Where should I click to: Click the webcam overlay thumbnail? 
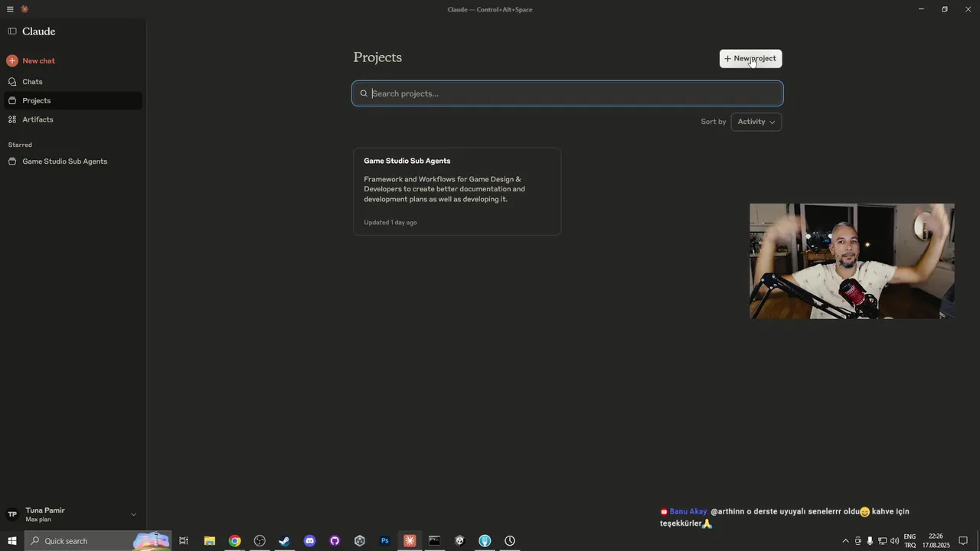pyautogui.click(x=851, y=261)
